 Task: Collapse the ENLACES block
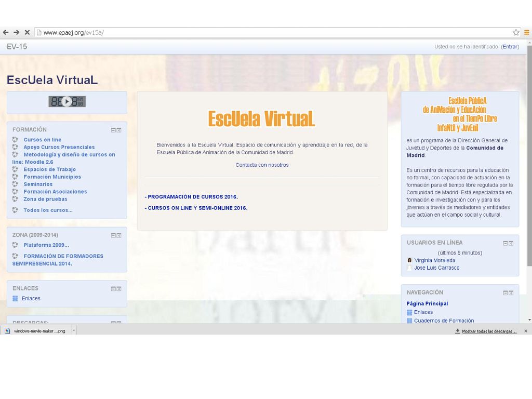(113, 289)
